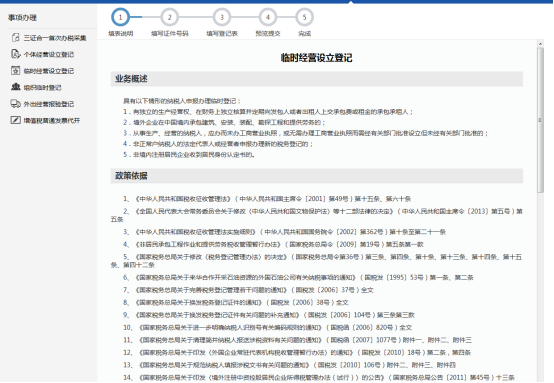Image resolution: width=554 pixels, height=383 pixels.
Task: Open 个体经营设立登记 sidebar icon
Action: click(x=16, y=54)
